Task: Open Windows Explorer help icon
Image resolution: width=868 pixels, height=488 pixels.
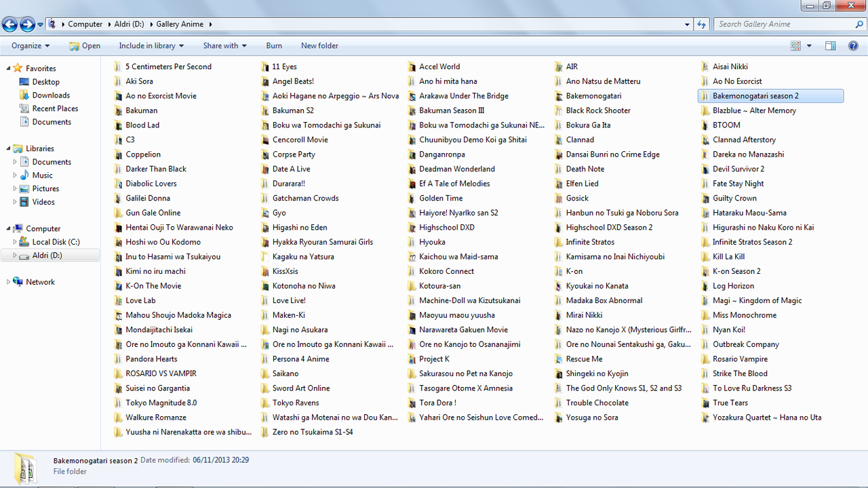Action: pos(854,46)
